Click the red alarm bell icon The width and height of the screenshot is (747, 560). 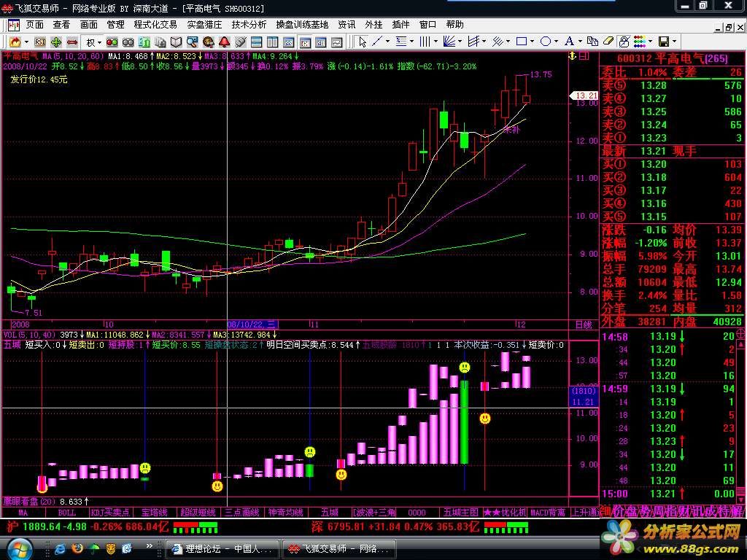225,42
